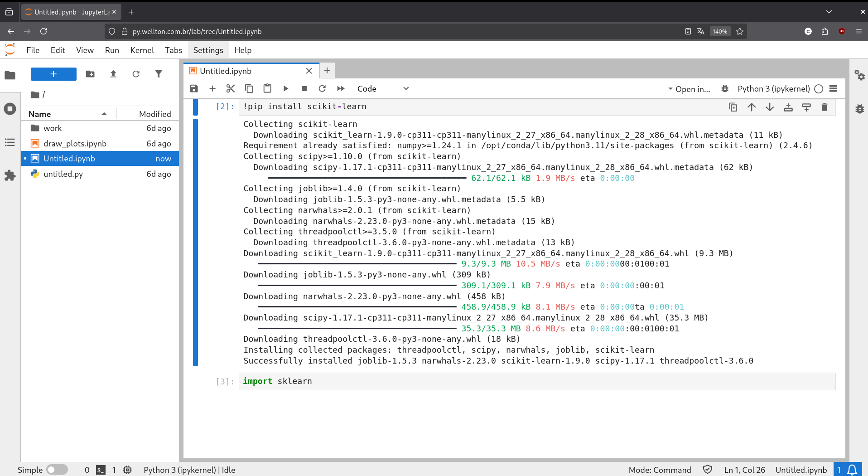This screenshot has width=868, height=476.
Task: Save the notebook with disk icon
Action: pos(194,88)
